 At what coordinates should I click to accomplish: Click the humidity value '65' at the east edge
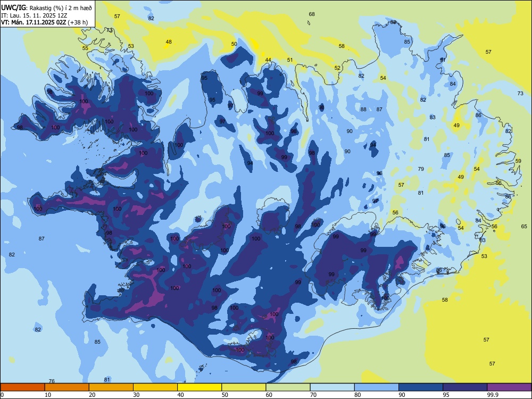point(524,226)
